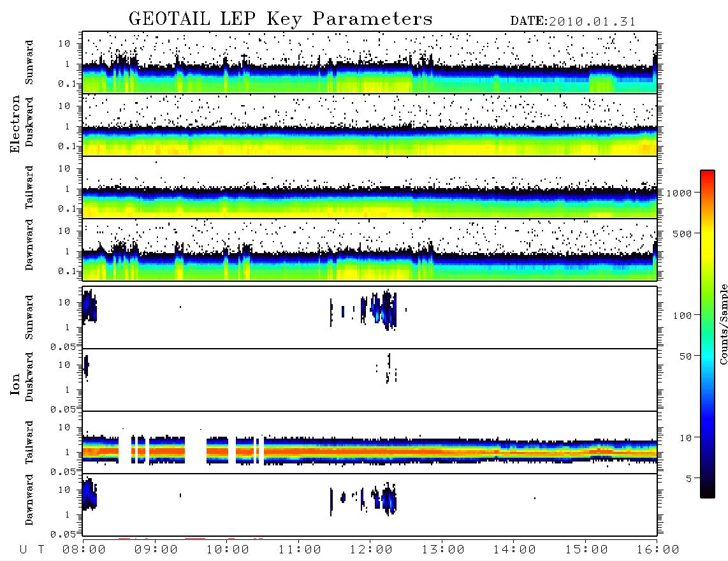Click the title "GEOTAIL LEP Key Parameters"
This screenshot has height=561, width=728.
(x=280, y=19)
